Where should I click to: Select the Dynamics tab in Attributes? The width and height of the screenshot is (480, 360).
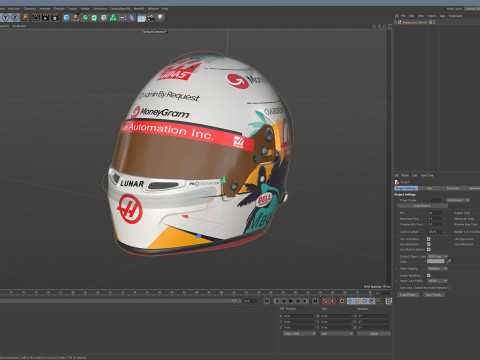pyautogui.click(x=453, y=188)
